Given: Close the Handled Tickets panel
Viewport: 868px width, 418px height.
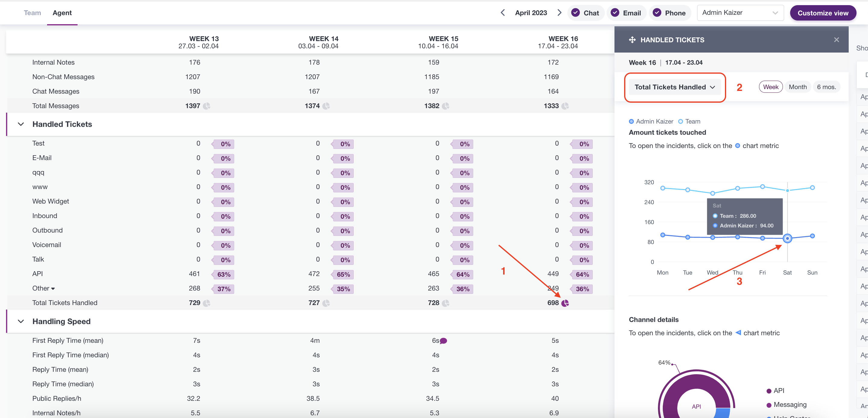Looking at the screenshot, I should 836,40.
